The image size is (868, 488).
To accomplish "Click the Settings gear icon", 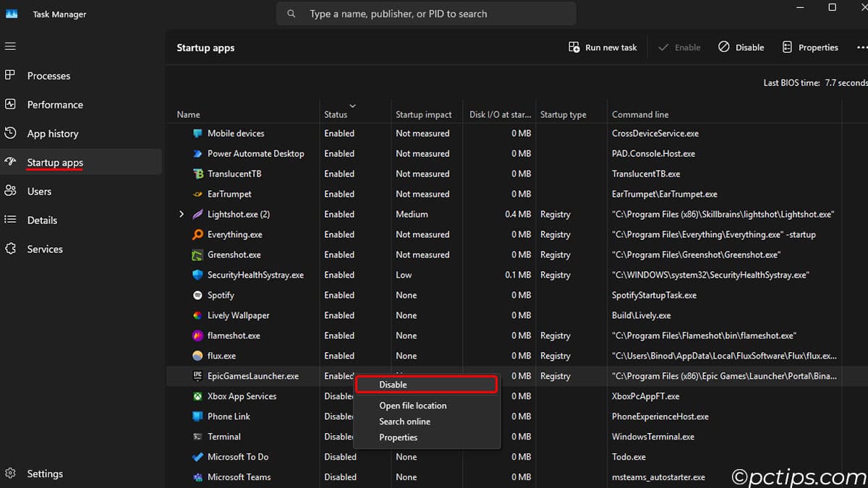I will point(10,474).
